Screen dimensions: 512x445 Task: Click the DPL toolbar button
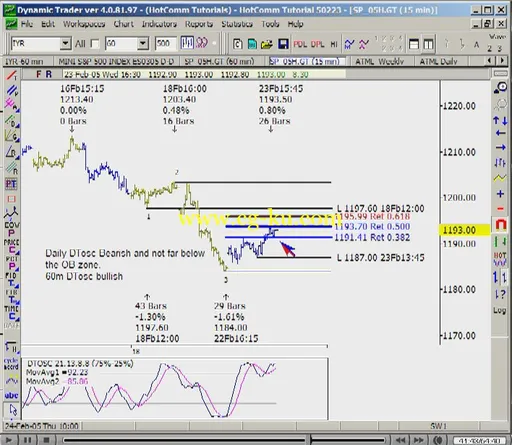pos(317,44)
